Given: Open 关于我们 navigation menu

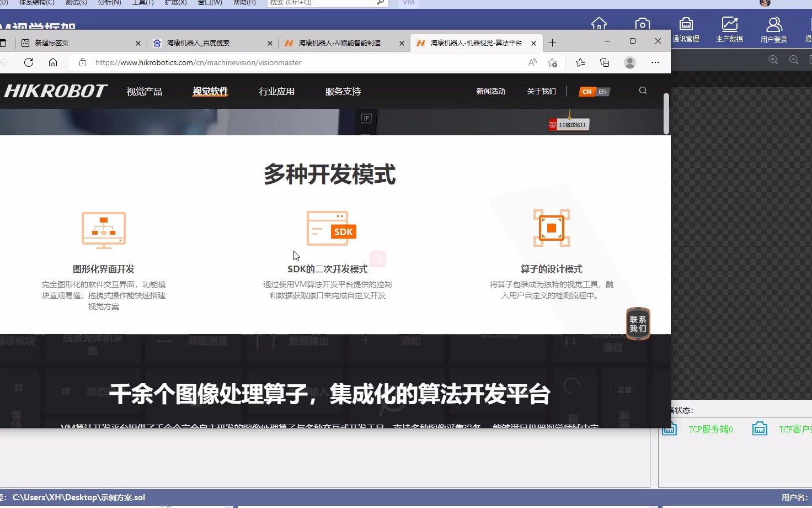Looking at the screenshot, I should [x=541, y=91].
